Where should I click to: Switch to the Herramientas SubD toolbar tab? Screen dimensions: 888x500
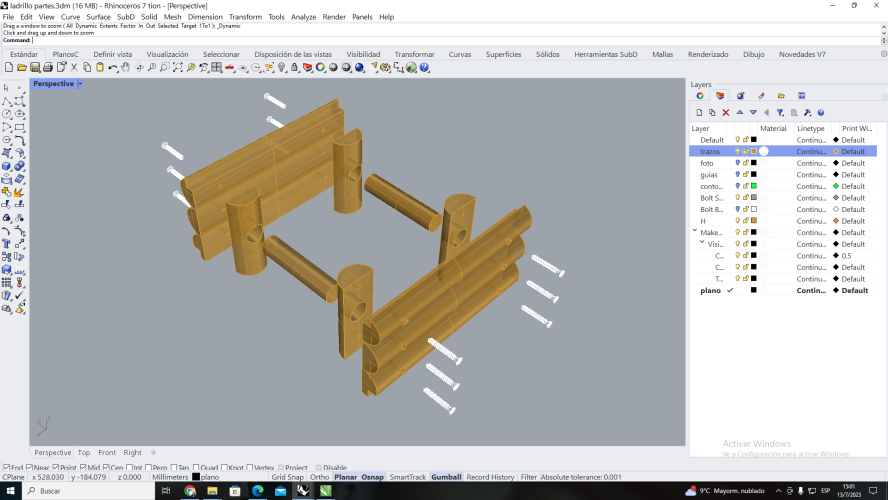(605, 54)
